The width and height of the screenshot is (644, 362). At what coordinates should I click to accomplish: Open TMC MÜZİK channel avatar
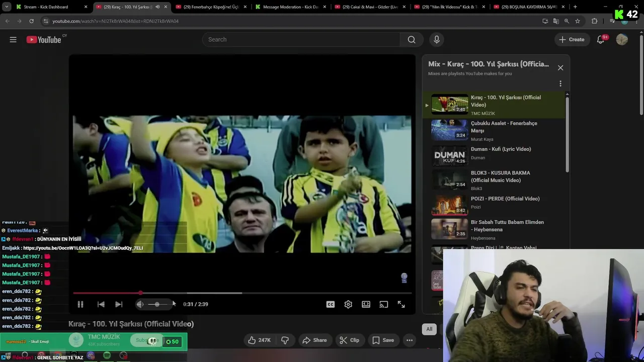coord(76,340)
